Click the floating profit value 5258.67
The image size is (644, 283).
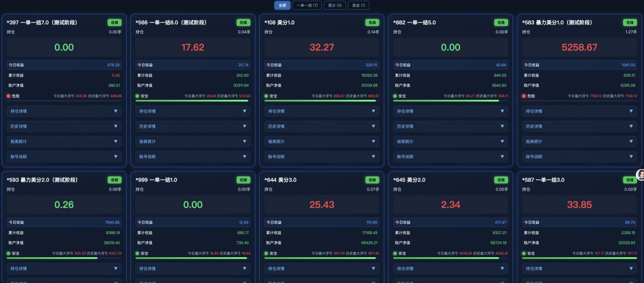tap(580, 47)
